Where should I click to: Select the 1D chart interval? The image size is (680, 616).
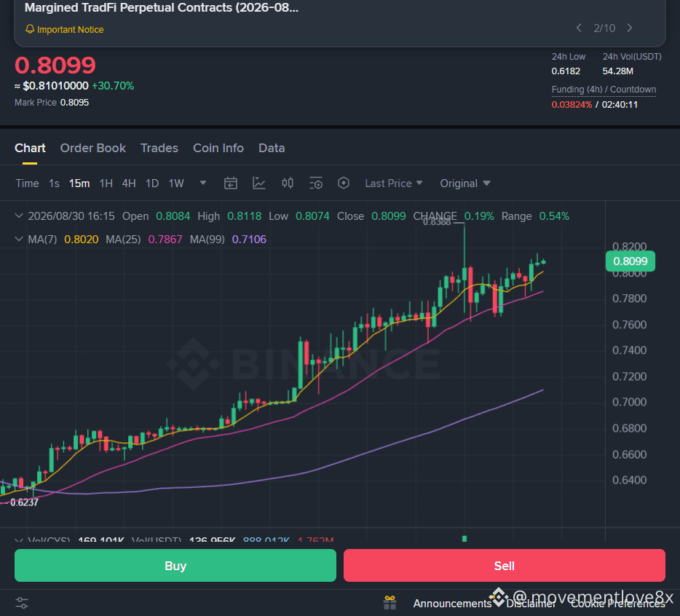(x=151, y=183)
